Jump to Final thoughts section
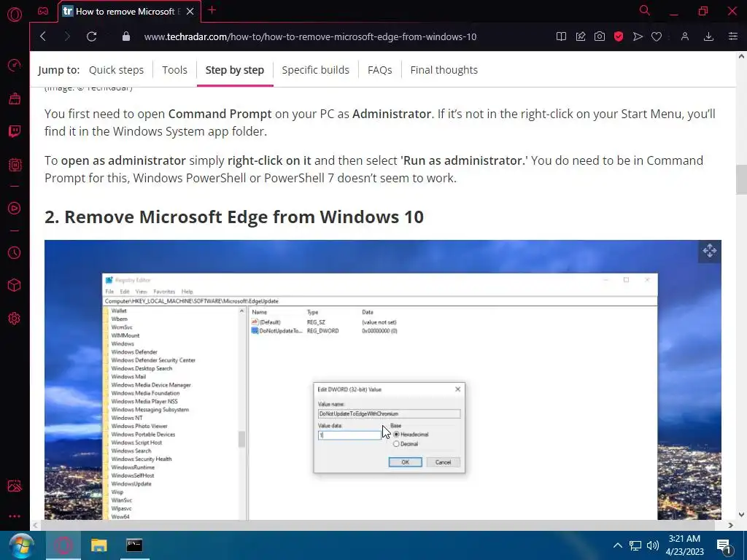 444,70
